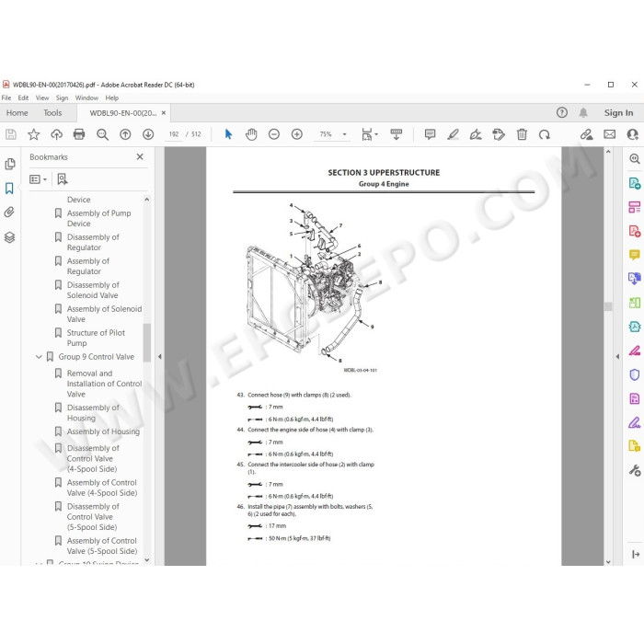The height and width of the screenshot is (644, 644).
Task: Close the WDBL90-EN-00 document tab
Action: point(164,112)
